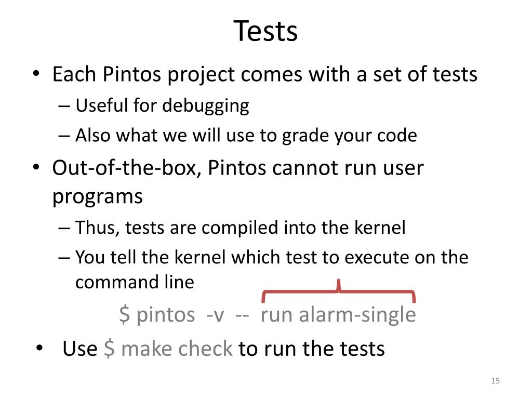Viewport: 532px width, 399px height.
Task: Click the dash before "Useful for debugging"
Action: [x=64, y=106]
